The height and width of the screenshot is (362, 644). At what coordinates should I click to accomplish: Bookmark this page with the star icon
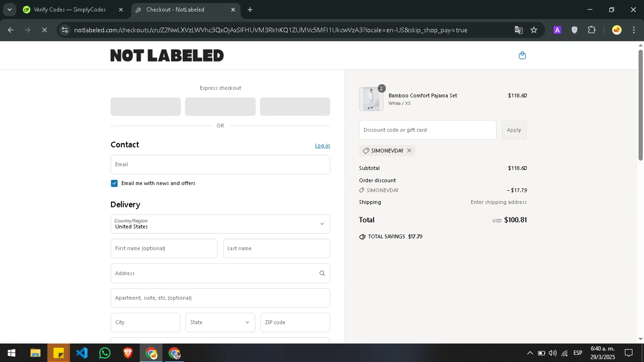click(534, 30)
